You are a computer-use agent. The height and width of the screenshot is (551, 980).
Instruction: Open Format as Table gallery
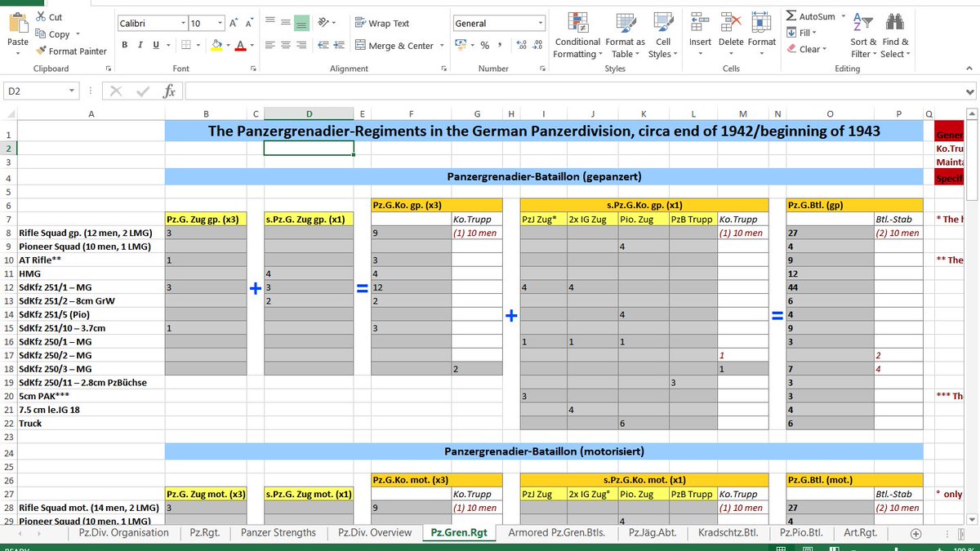[627, 37]
